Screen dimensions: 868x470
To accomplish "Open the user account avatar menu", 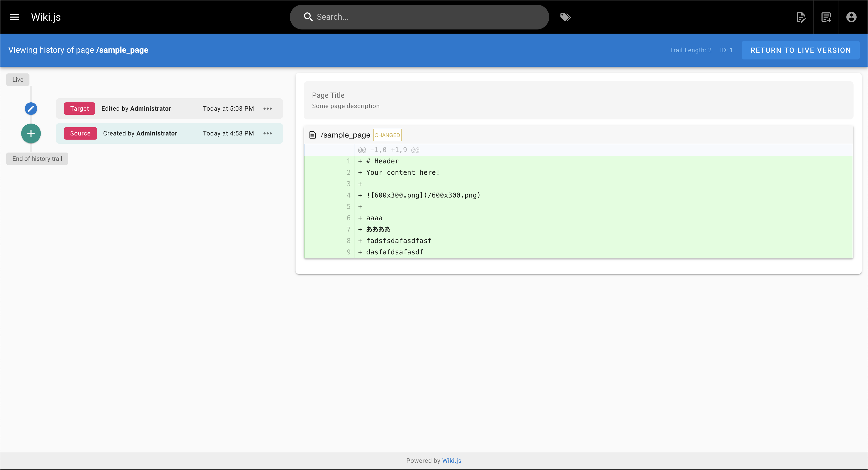I will [851, 17].
